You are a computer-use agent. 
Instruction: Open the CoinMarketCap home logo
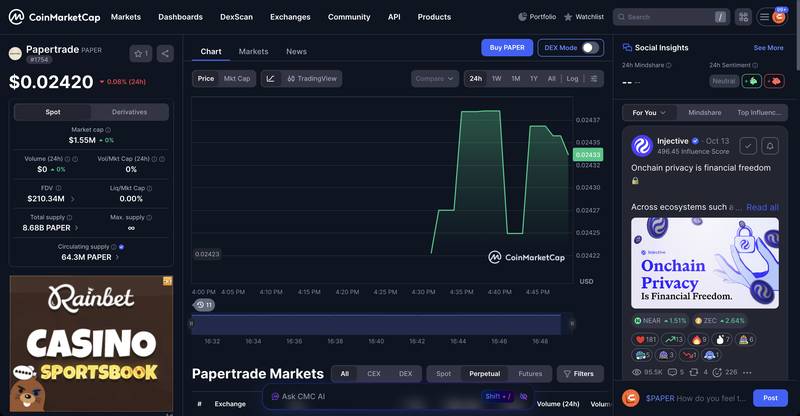[x=55, y=17]
